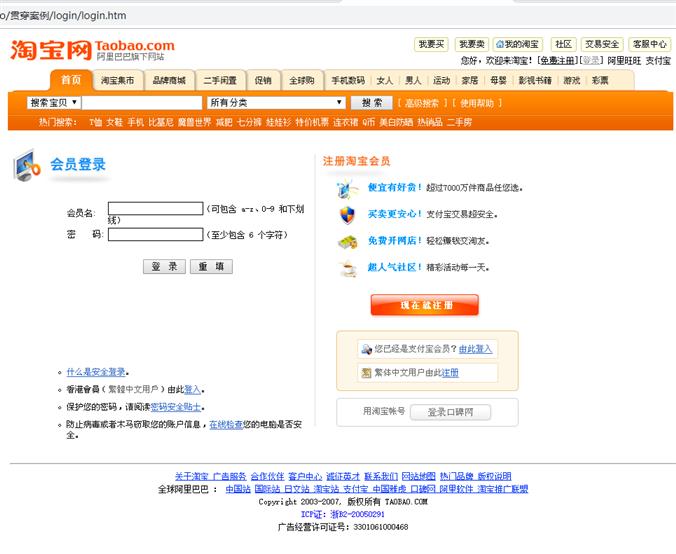Switch to the 首页 tab
The image size is (676, 554).
coord(71,80)
